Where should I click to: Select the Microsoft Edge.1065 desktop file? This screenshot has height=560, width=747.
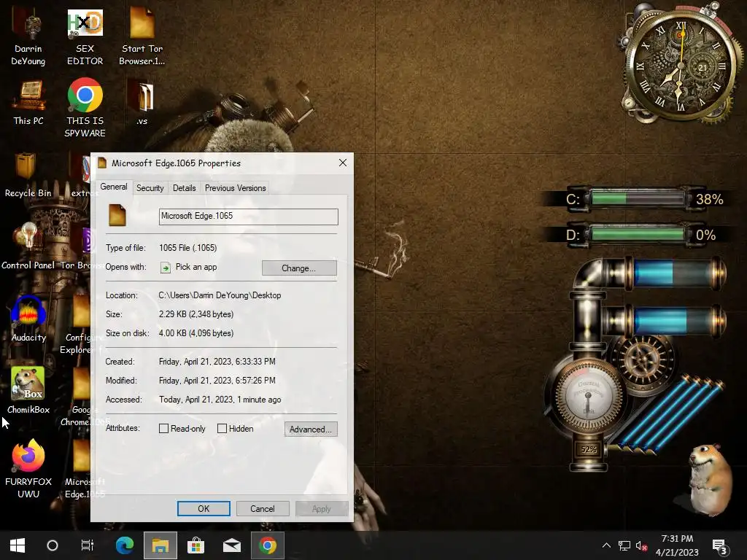click(81, 470)
